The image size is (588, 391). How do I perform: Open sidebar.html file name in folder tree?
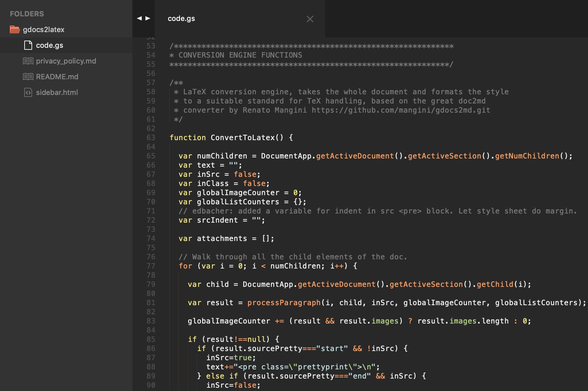[57, 92]
